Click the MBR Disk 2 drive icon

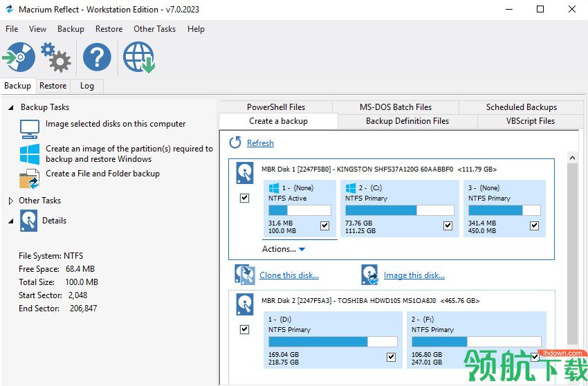(x=245, y=304)
